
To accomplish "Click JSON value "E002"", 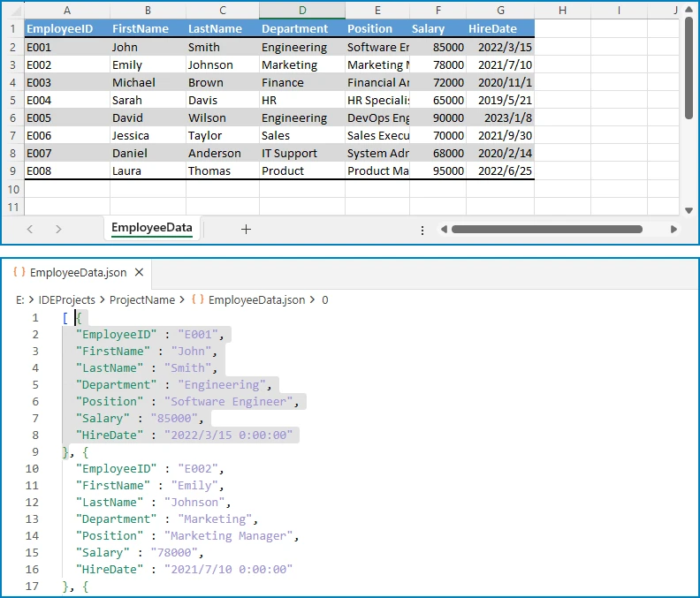I will pos(198,468).
